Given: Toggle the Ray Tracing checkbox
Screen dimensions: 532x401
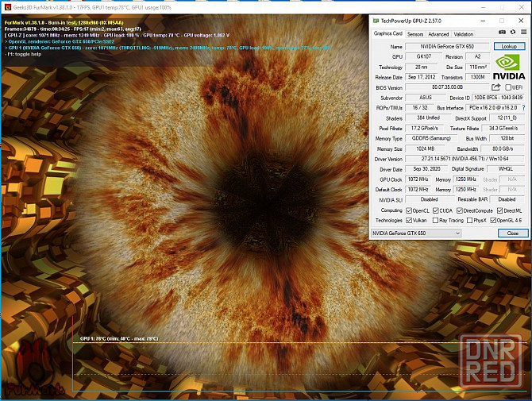Looking at the screenshot, I should (436, 220).
